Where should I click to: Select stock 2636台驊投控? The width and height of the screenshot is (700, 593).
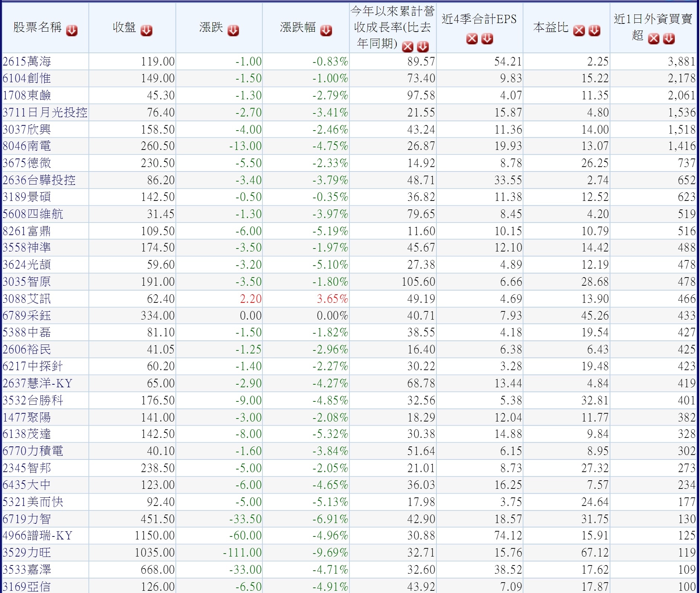[x=39, y=180]
